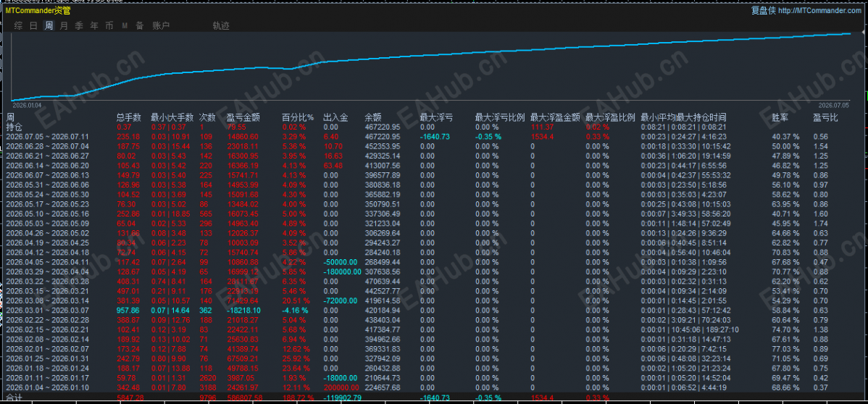Open the 轨迹 trajectory tab

(221, 25)
